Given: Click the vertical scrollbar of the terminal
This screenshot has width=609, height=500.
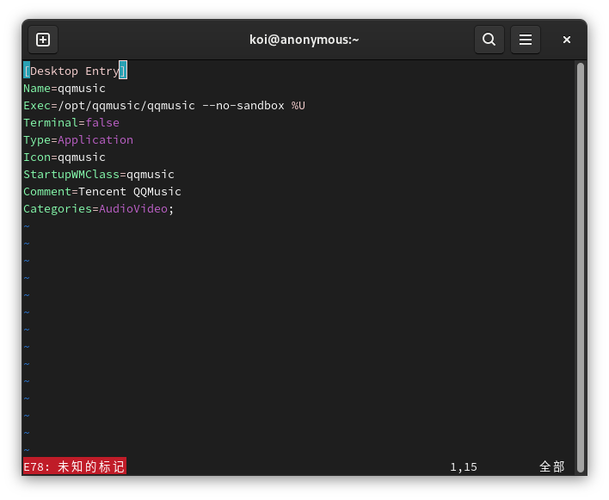Looking at the screenshot, I should click(580, 267).
